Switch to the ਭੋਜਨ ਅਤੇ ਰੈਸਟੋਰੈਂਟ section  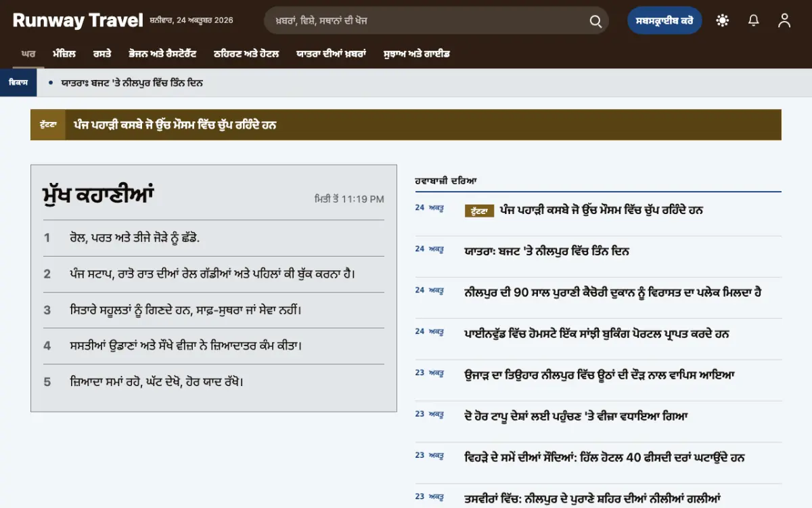162,54
